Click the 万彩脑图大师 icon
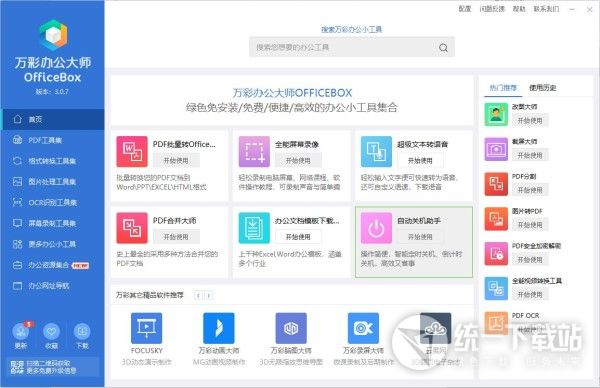 point(291,328)
